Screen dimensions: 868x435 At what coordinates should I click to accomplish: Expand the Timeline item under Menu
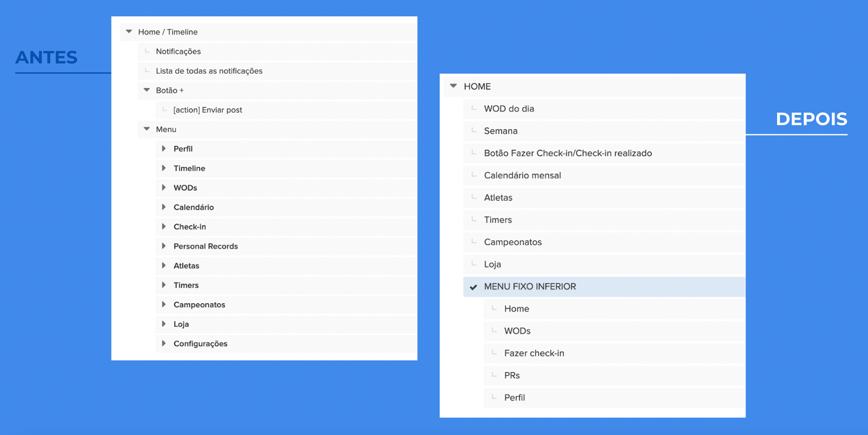tap(164, 168)
